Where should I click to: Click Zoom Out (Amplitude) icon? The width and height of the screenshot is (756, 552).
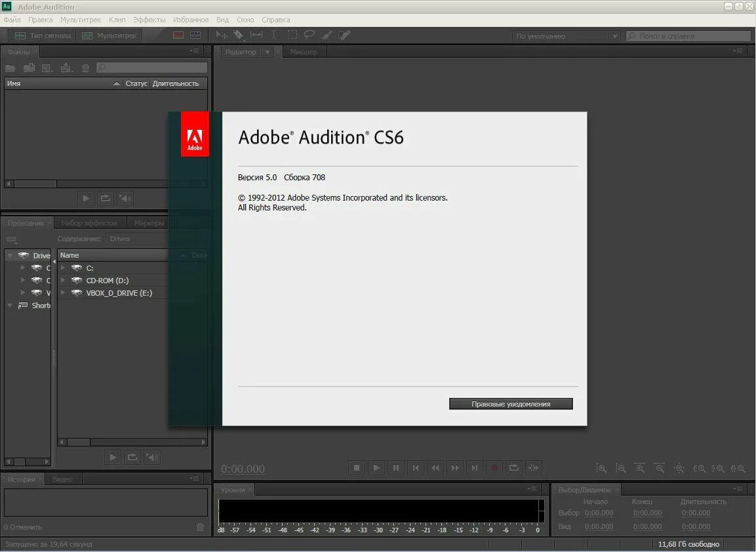tap(620, 468)
